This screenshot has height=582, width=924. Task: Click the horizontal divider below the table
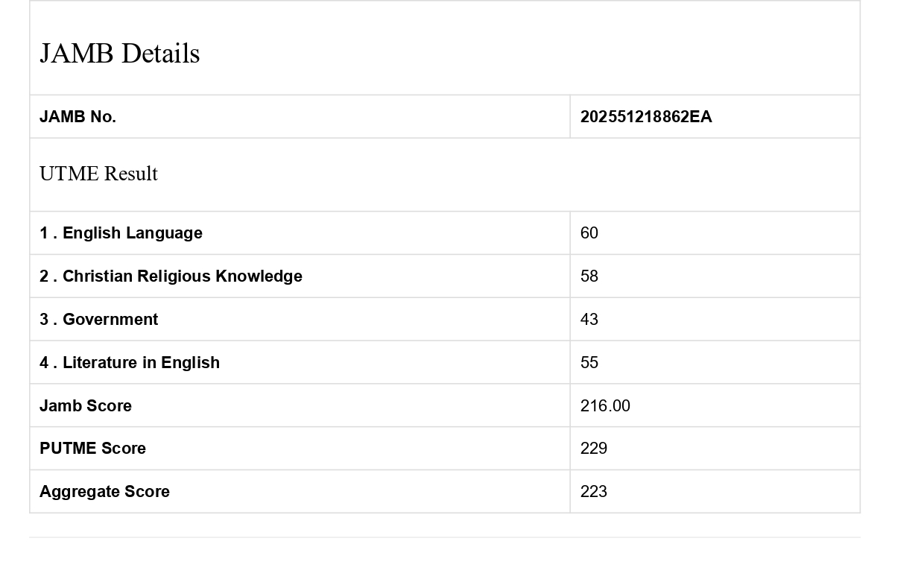tap(444, 537)
